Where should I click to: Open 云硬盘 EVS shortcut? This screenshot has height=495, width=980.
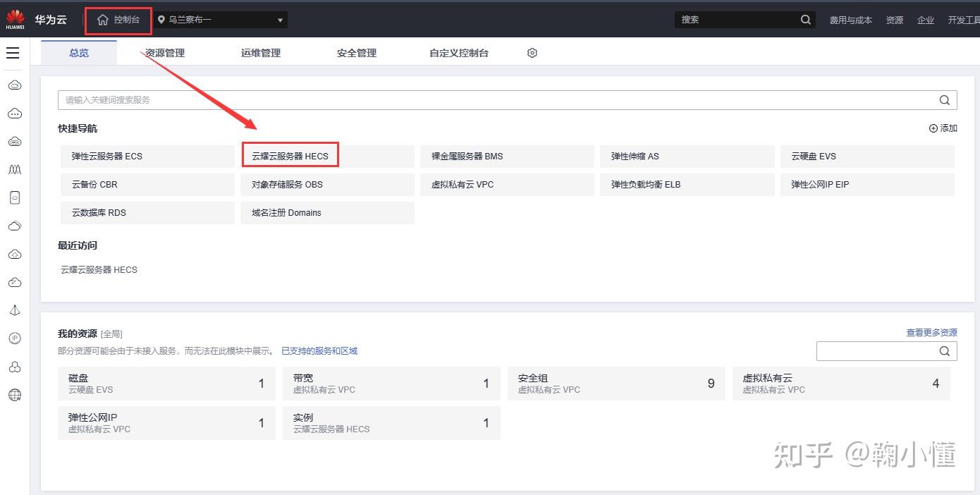(867, 156)
